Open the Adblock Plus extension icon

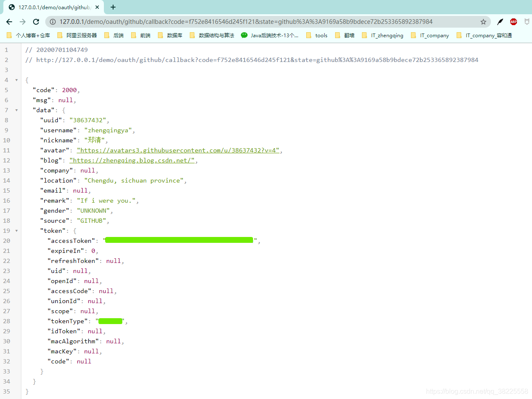pos(513,22)
